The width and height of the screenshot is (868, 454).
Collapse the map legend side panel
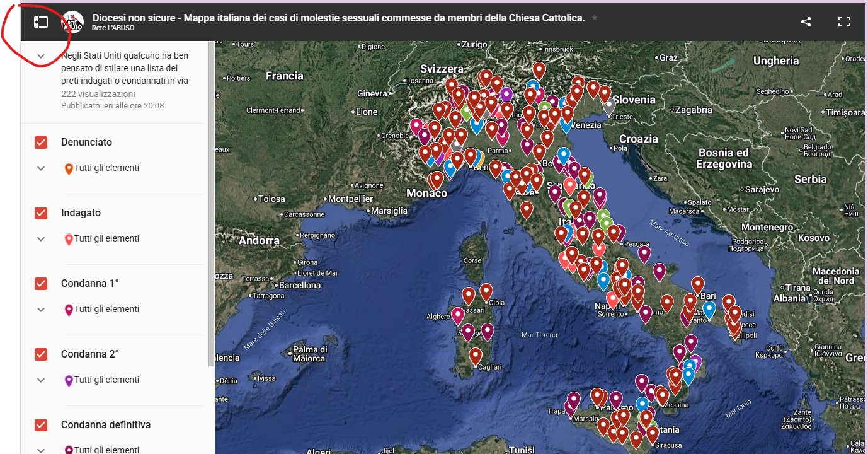click(x=41, y=22)
